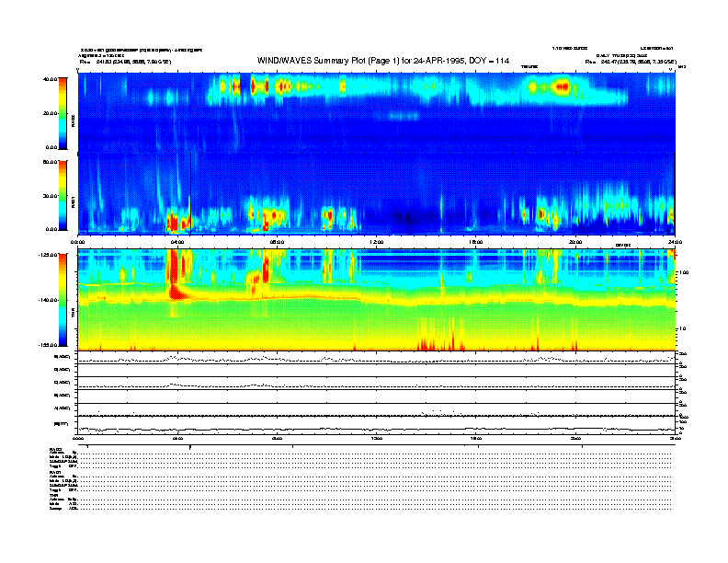Click the vertical RAD2 axis label beside top spectrogram

tap(73, 121)
